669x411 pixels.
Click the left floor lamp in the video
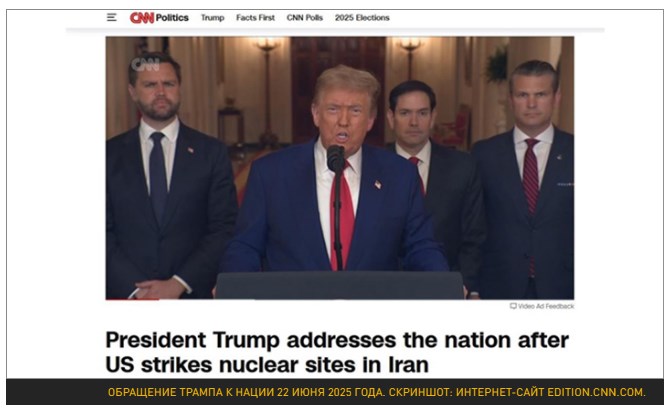pos(267,87)
